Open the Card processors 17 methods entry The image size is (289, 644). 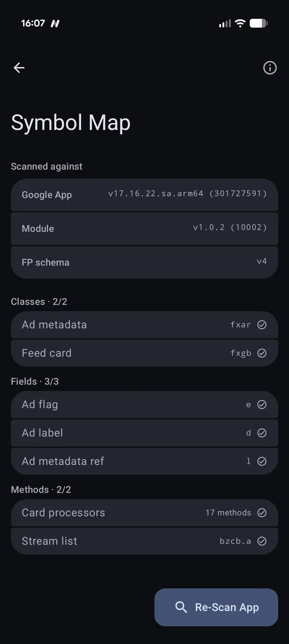coord(144,513)
